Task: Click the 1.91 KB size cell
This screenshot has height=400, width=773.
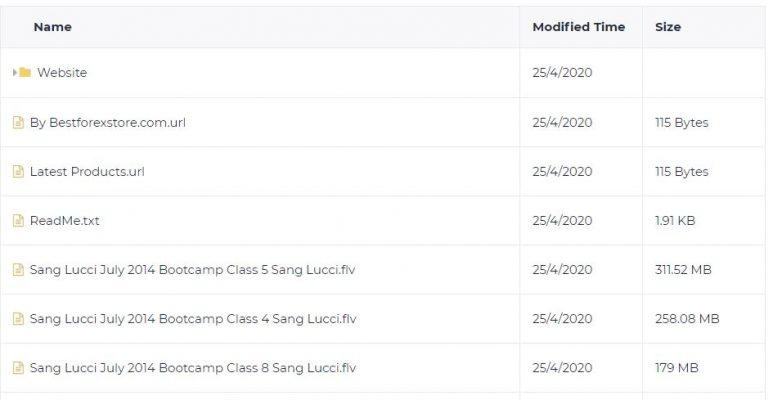Action: [675, 220]
